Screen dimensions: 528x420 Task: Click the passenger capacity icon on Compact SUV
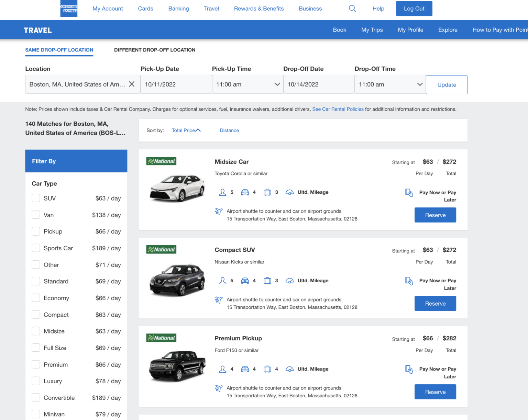point(222,280)
